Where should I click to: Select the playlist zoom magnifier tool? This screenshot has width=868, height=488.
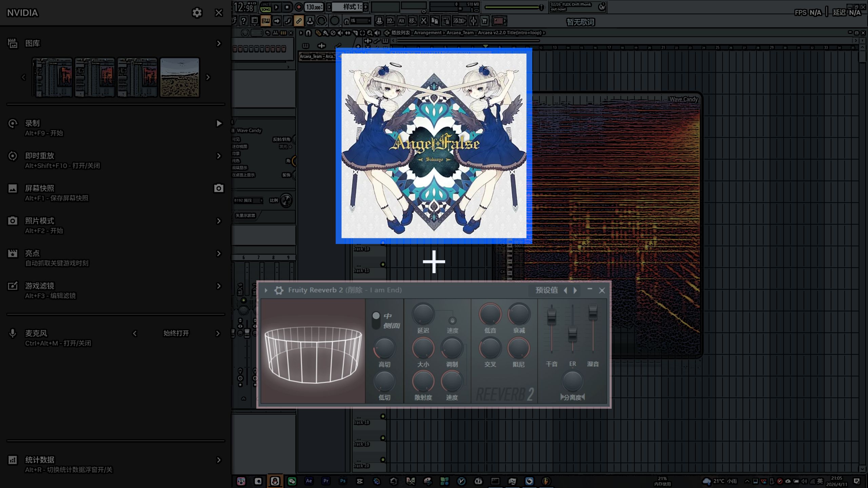coord(370,33)
